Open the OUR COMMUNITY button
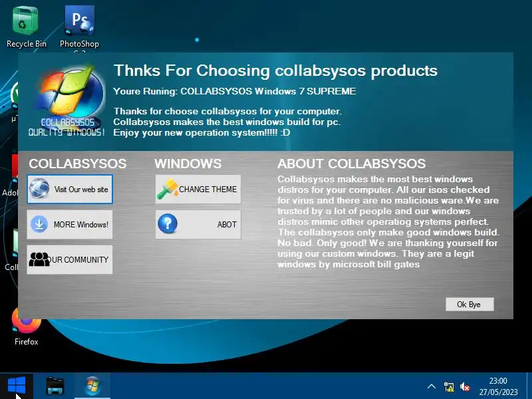The image size is (532, 399). [70, 259]
